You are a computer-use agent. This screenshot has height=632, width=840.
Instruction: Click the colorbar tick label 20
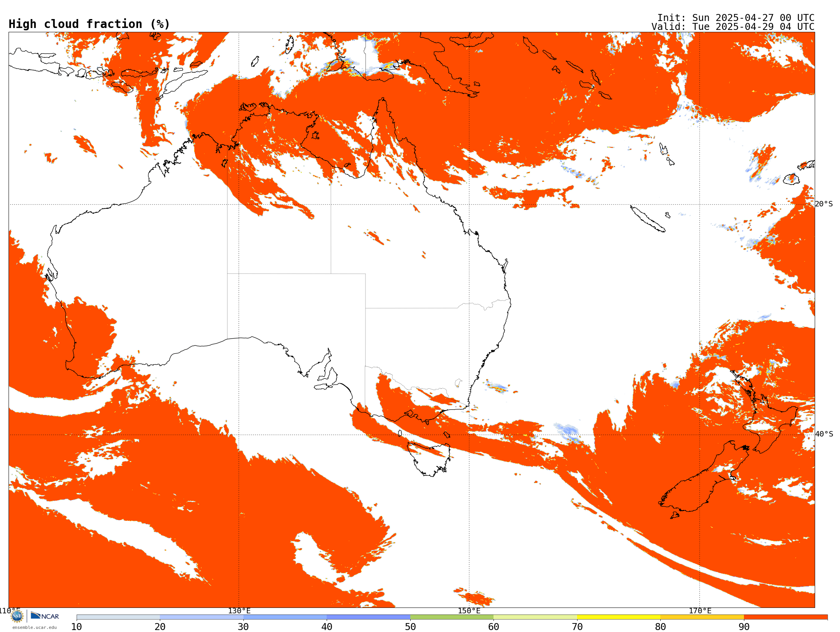[160, 627]
